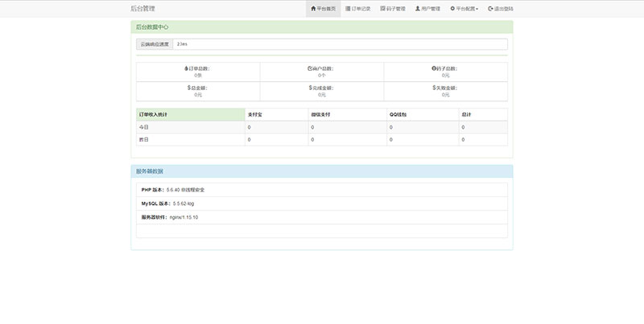Click the 后台数据中心 panel header
This screenshot has height=324, width=644.
coord(322,27)
